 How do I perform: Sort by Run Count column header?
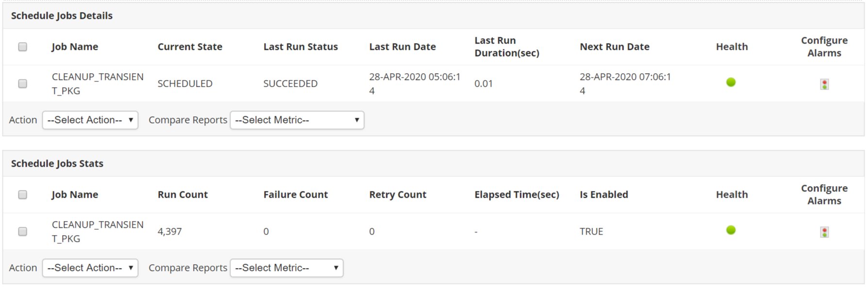(182, 195)
